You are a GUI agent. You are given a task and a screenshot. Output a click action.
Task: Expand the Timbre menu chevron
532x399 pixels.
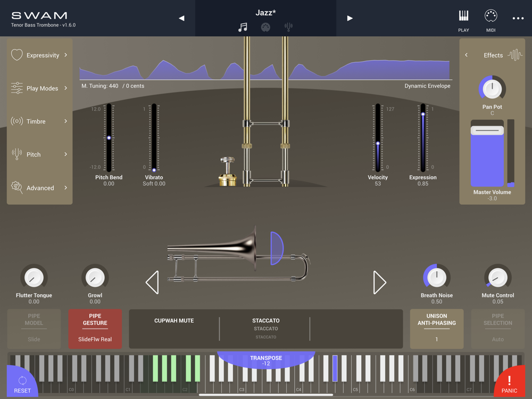(x=66, y=121)
